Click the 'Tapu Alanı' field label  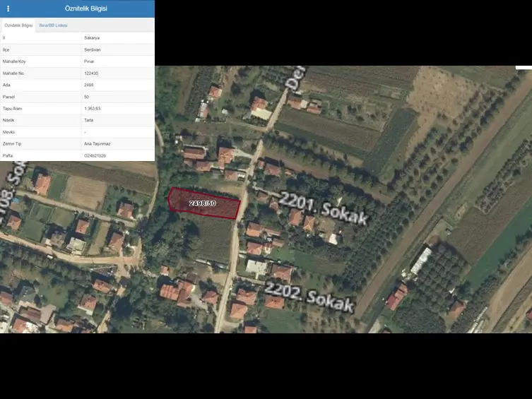(x=12, y=109)
